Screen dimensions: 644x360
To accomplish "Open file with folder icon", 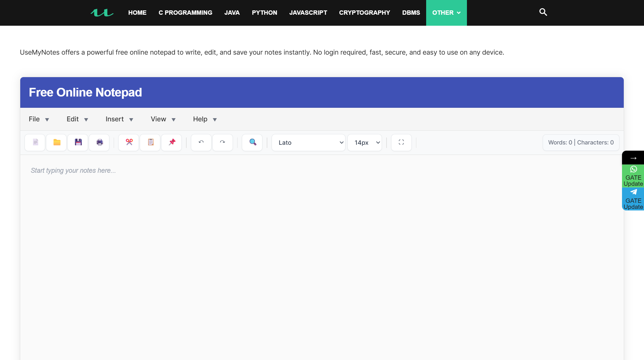I will pos(56,142).
